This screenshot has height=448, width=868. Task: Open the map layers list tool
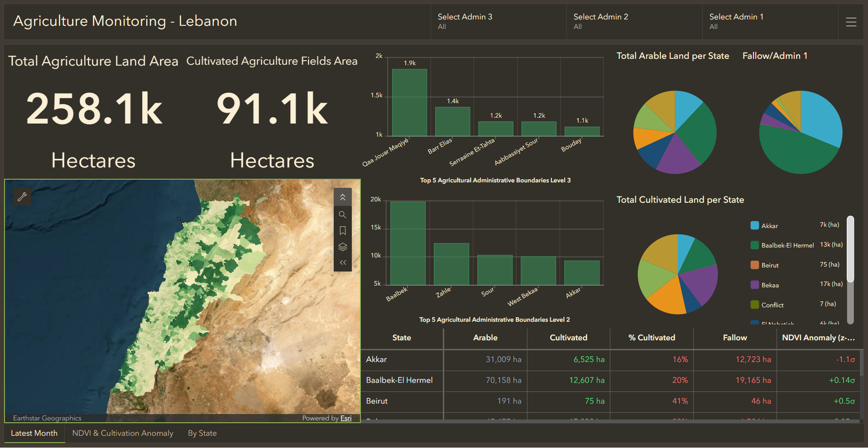tap(343, 247)
